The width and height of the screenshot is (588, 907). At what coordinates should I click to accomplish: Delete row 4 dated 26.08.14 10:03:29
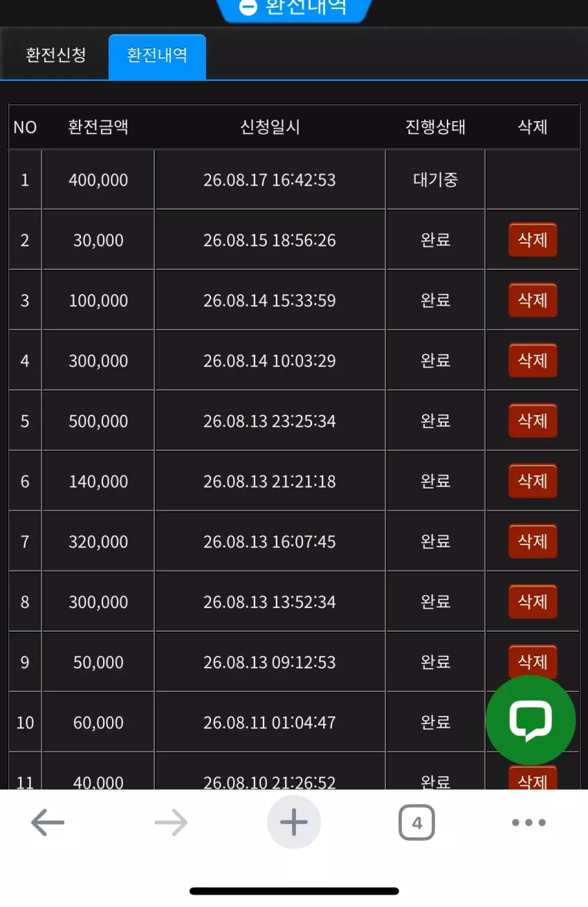click(x=533, y=360)
